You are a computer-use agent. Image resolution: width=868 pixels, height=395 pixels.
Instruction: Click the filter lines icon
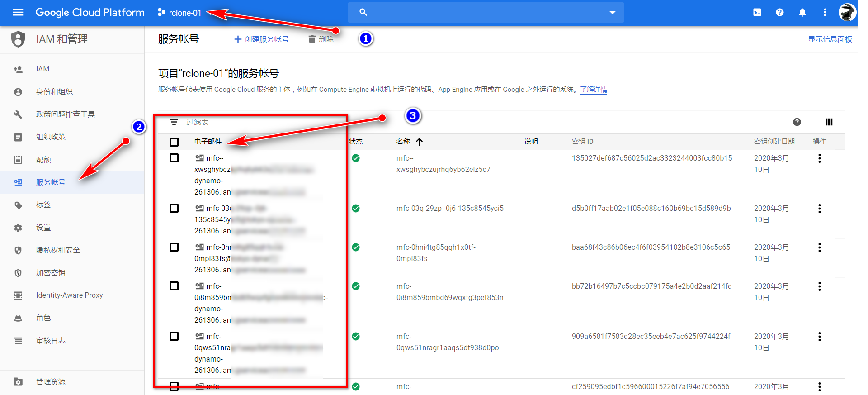(x=174, y=122)
